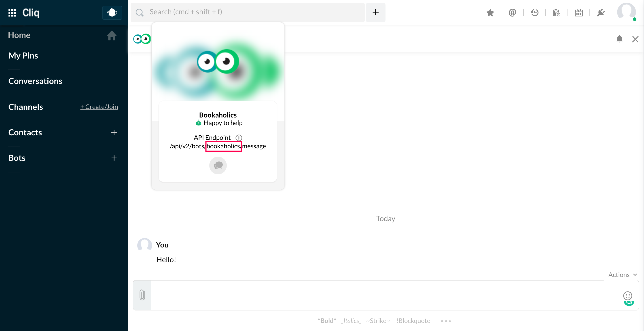Image resolution: width=644 pixels, height=331 pixels.
Task: Mute chat with header bell icon
Action: pos(619,39)
